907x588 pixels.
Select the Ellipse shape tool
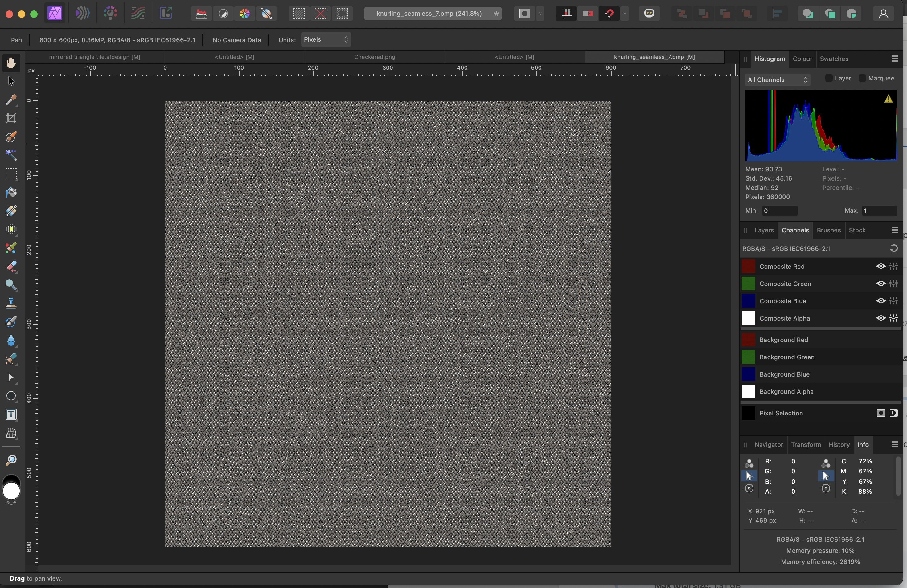(11, 396)
